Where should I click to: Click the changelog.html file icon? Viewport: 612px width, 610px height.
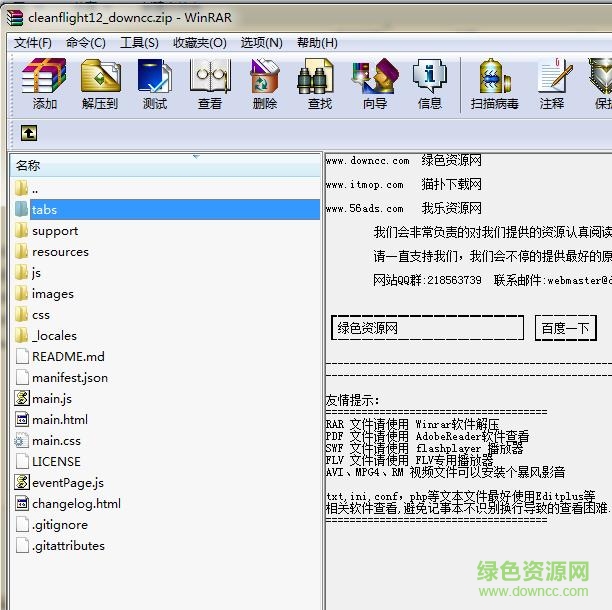(22, 503)
